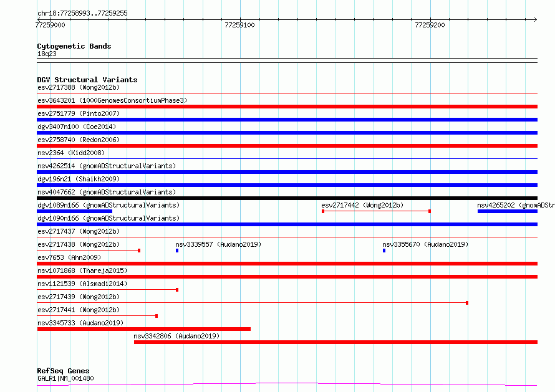Screen dimensions: 555x392
Task: Click the magenta GALR1 gene line
Action: click(287, 385)
